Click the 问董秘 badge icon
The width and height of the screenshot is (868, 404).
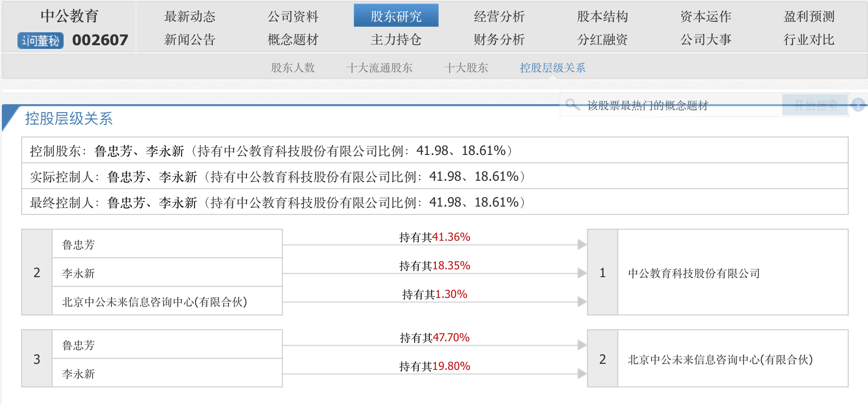41,41
